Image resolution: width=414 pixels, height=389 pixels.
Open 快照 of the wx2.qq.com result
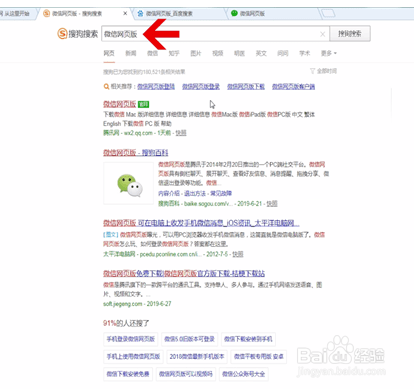tap(181, 133)
